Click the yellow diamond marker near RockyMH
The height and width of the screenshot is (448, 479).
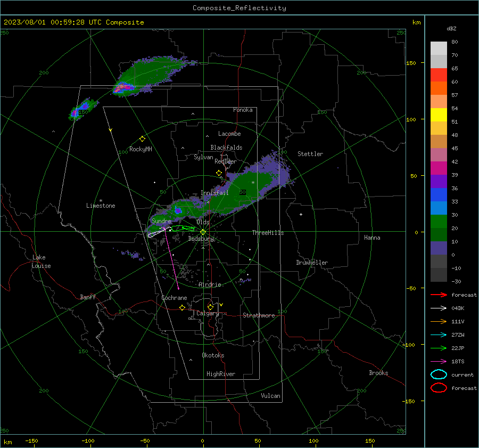tap(142, 139)
